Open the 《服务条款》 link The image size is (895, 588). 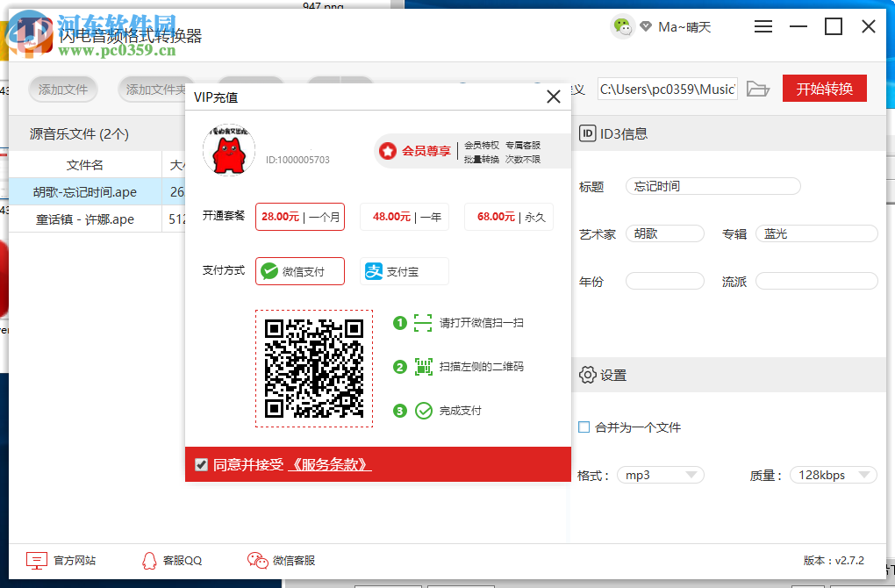tap(330, 464)
